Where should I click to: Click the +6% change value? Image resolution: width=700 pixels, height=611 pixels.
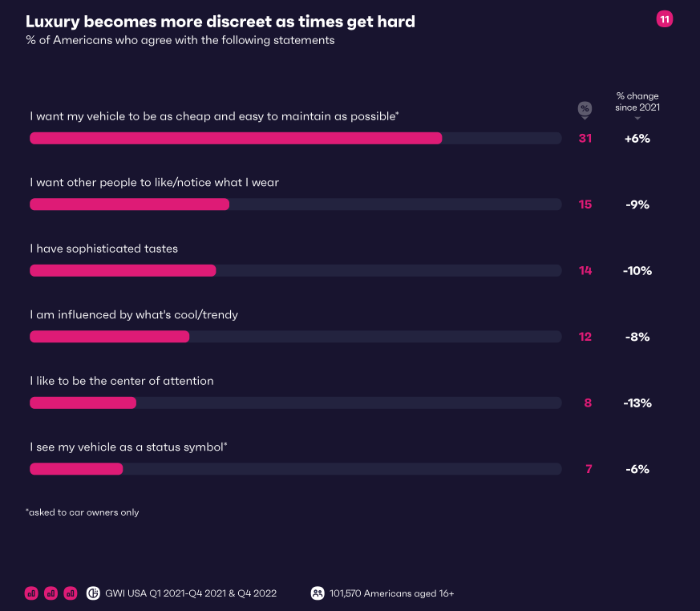(x=637, y=138)
